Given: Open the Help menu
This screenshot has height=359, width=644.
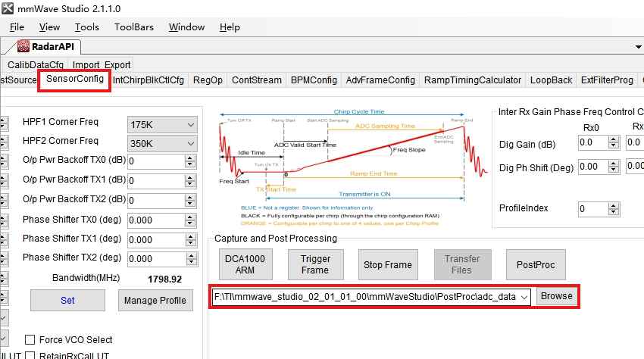Looking at the screenshot, I should [x=230, y=27].
